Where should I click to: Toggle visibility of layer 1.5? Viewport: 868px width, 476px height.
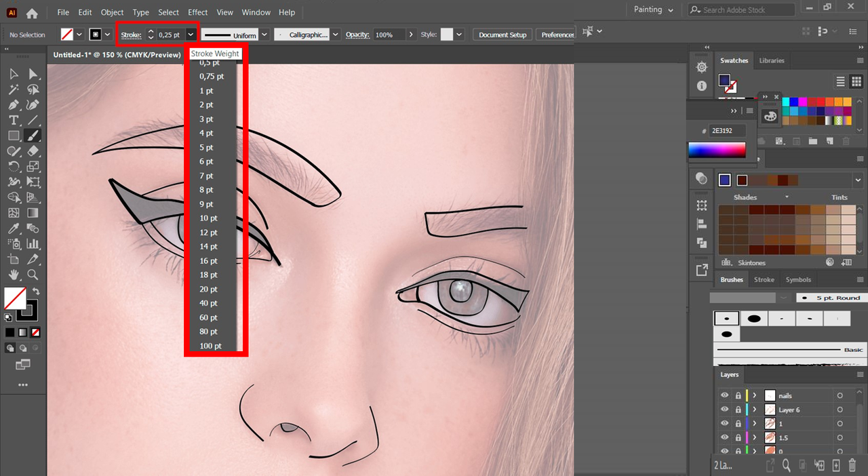point(725,437)
